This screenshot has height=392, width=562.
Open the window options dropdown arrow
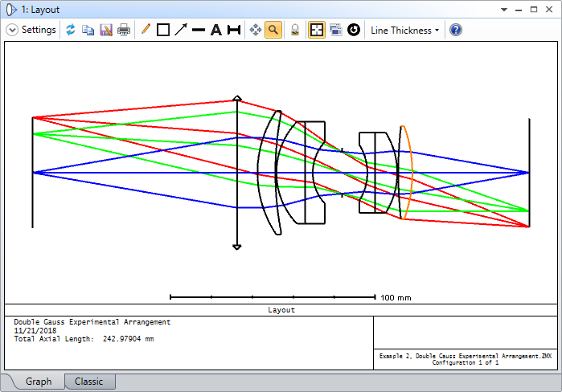pos(504,10)
